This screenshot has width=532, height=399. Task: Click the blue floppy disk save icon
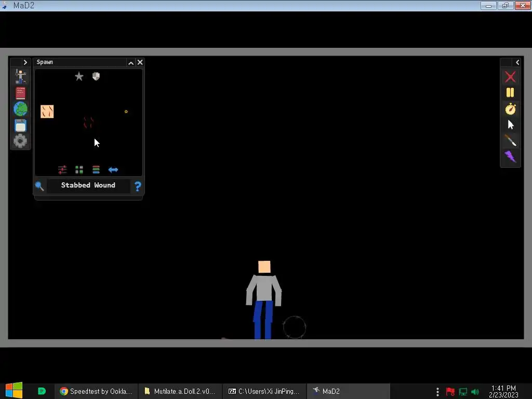20,126
